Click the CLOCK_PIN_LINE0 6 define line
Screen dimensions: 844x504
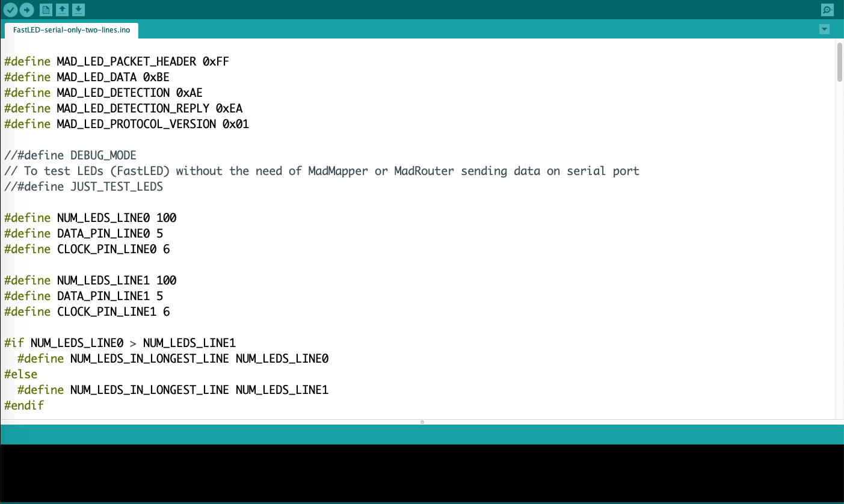[x=87, y=249]
